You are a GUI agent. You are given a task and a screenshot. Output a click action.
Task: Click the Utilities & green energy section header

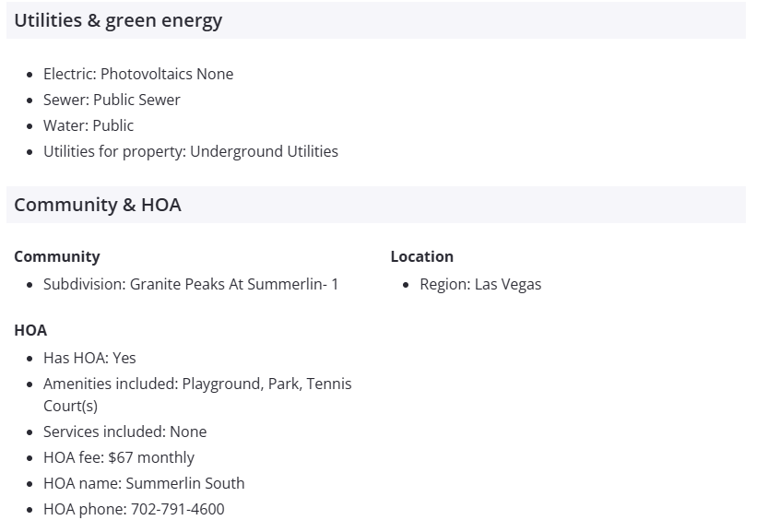point(118,20)
